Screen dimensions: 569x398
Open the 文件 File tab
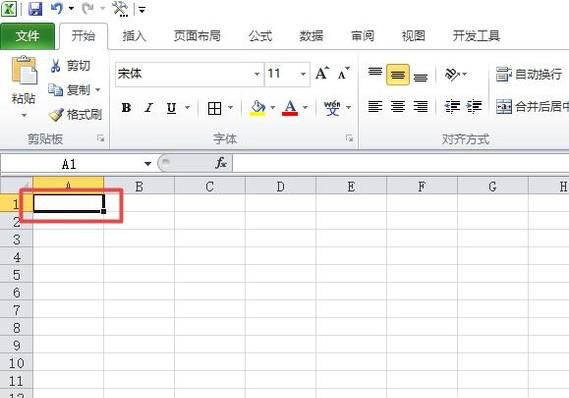27,36
